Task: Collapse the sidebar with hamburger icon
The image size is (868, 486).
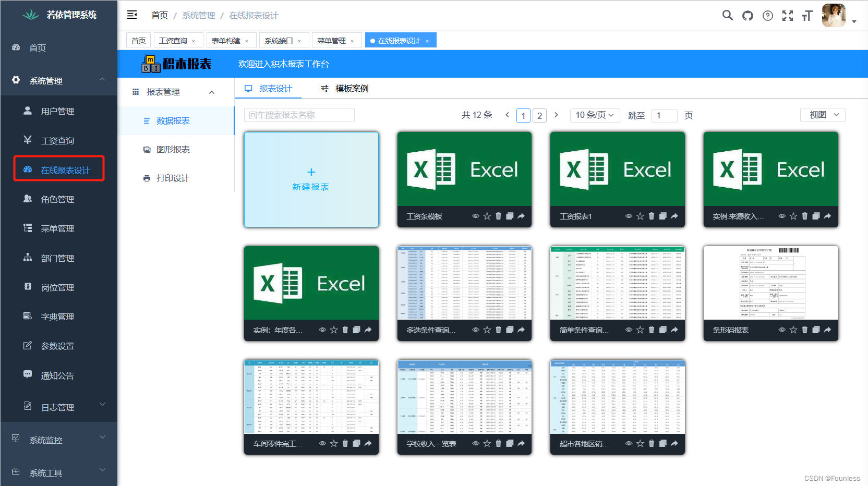Action: coord(132,15)
